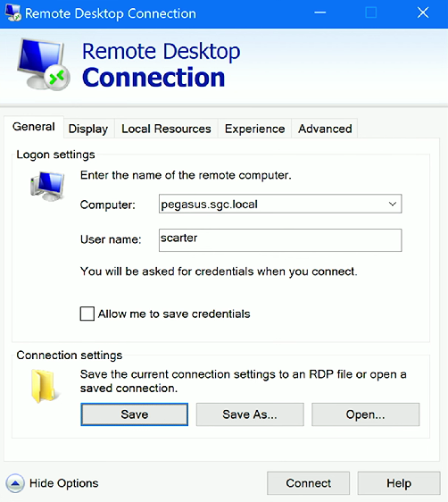Click Open... to load a saved connection
The image size is (448, 502).
(x=366, y=414)
